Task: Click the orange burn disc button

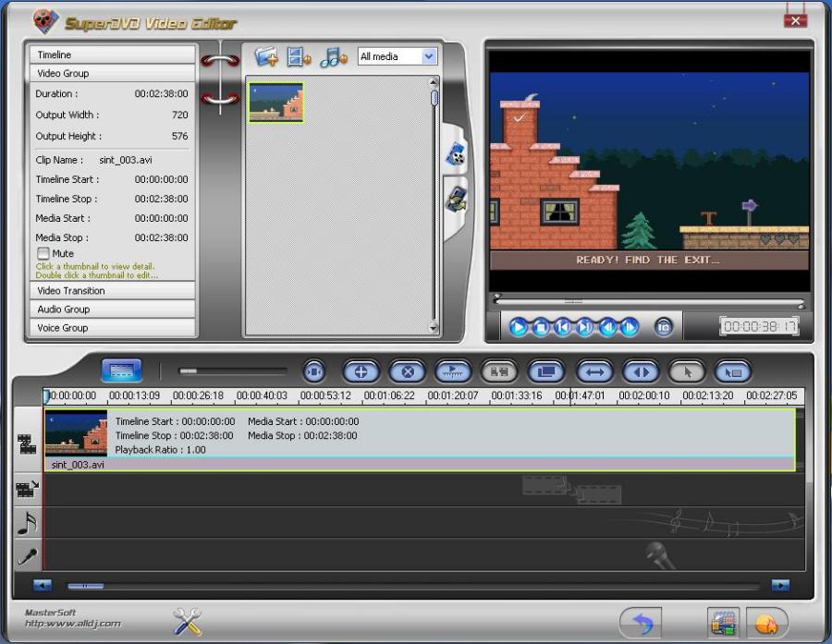Action: coord(766,623)
